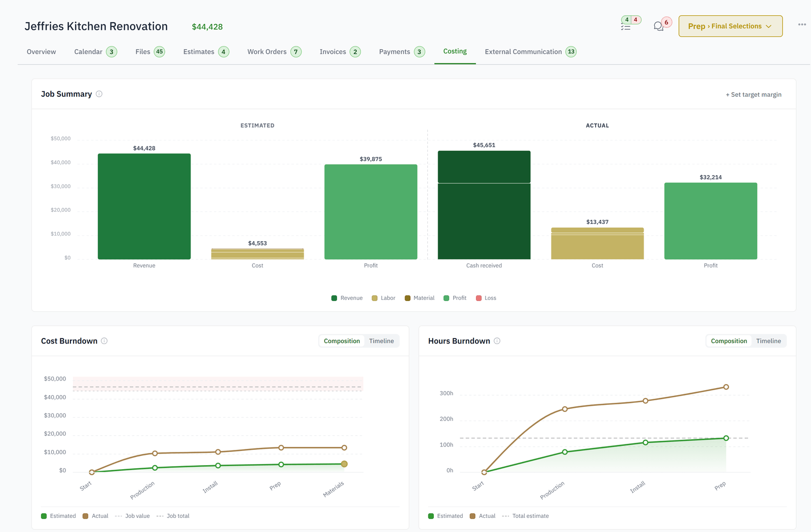
Task: Toggle Loss in Job Summary legend
Action: point(486,298)
